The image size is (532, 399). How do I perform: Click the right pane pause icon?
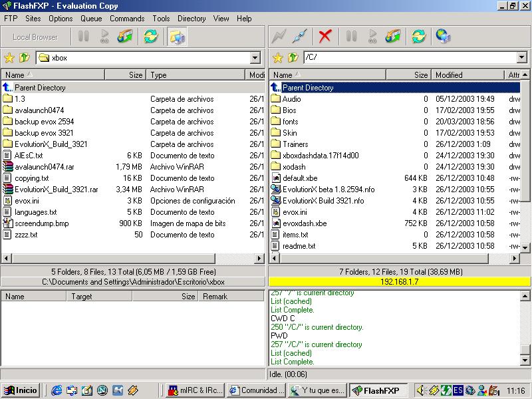[352, 37]
